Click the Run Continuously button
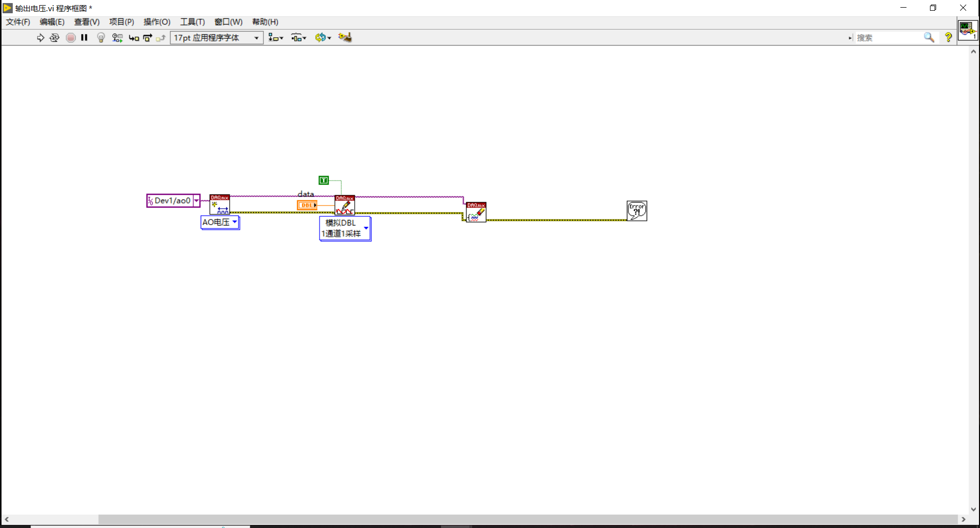The width and height of the screenshot is (980, 528). [55, 38]
